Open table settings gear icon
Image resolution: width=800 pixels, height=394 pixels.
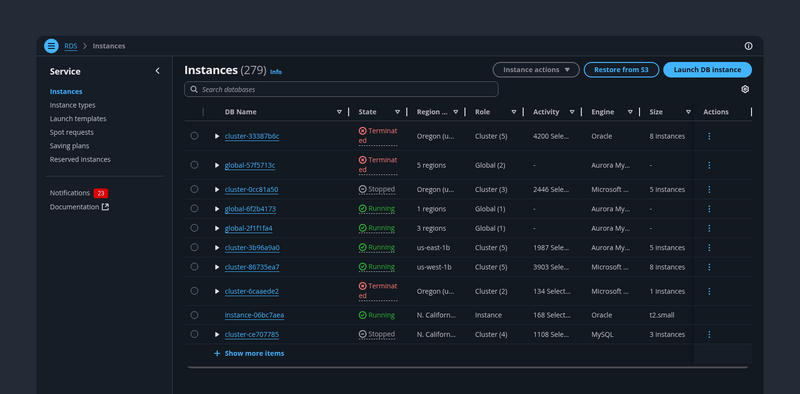[745, 89]
